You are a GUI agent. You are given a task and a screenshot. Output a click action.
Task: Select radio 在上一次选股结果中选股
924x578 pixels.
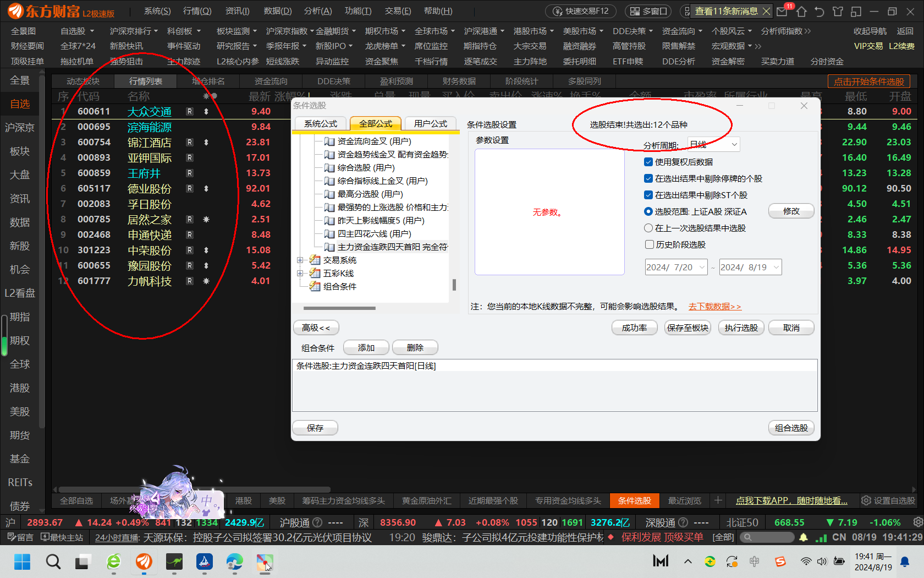(x=648, y=228)
